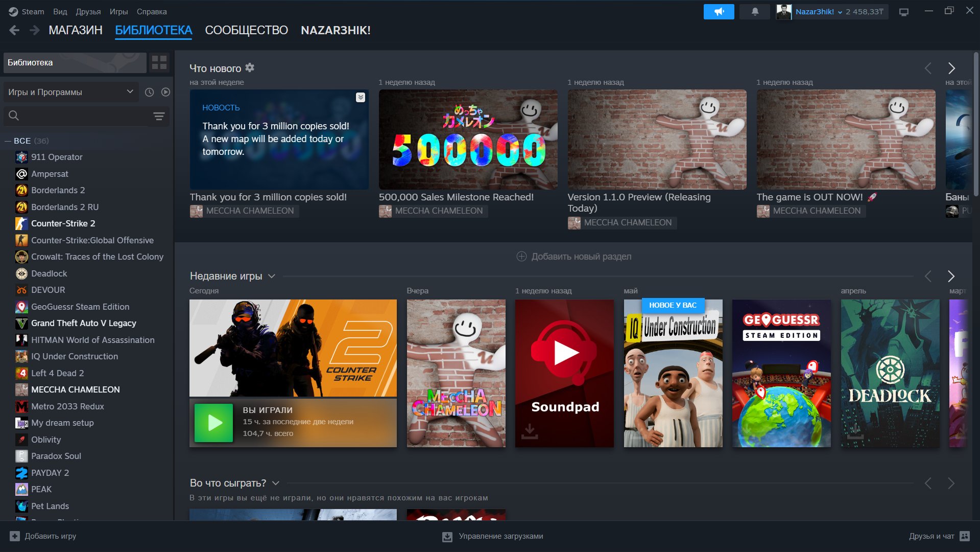Click the library search field
The height and width of the screenshot is (552, 980).
tap(77, 116)
